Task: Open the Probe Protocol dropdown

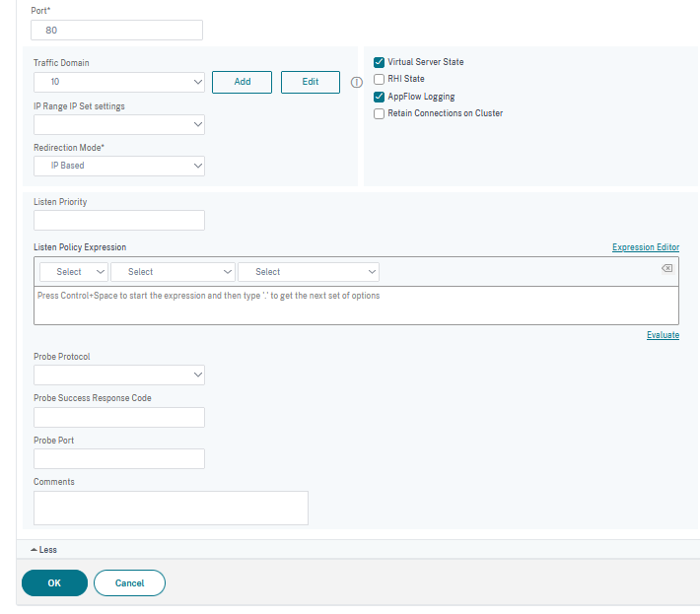Action: 119,375
